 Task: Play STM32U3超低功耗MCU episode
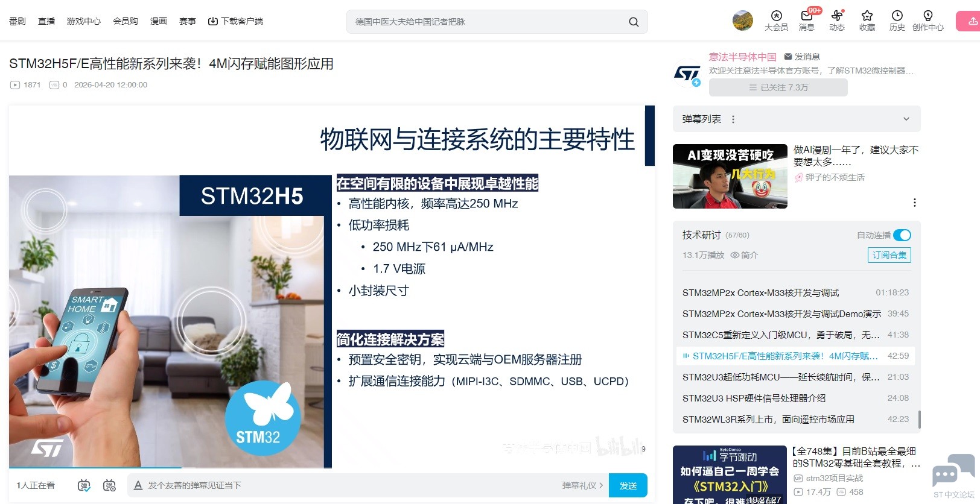click(x=795, y=377)
